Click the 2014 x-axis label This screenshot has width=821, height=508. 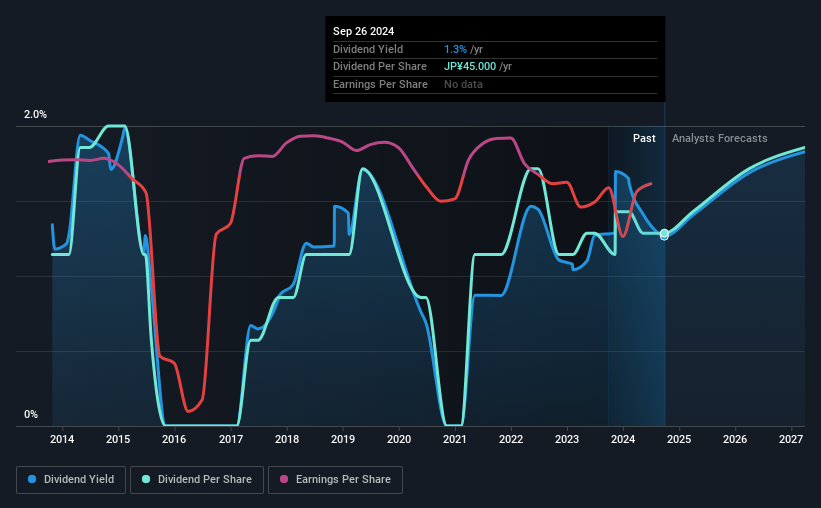pos(62,439)
